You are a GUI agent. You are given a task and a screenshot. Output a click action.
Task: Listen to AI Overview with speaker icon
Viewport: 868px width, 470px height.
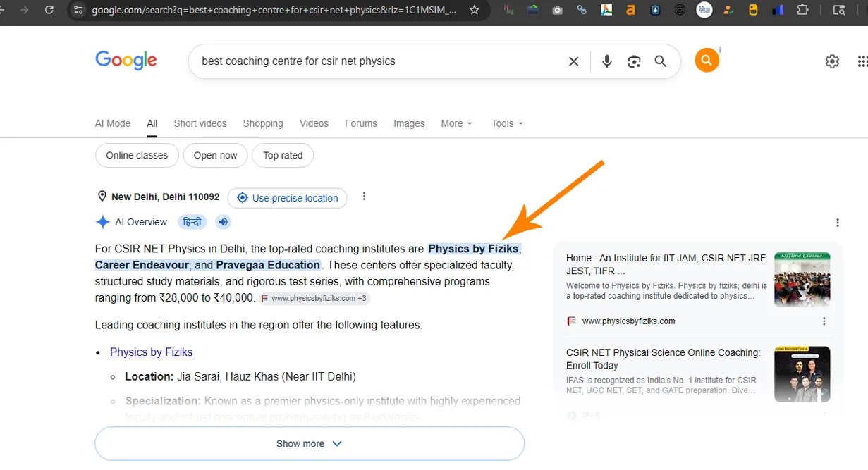click(x=224, y=222)
